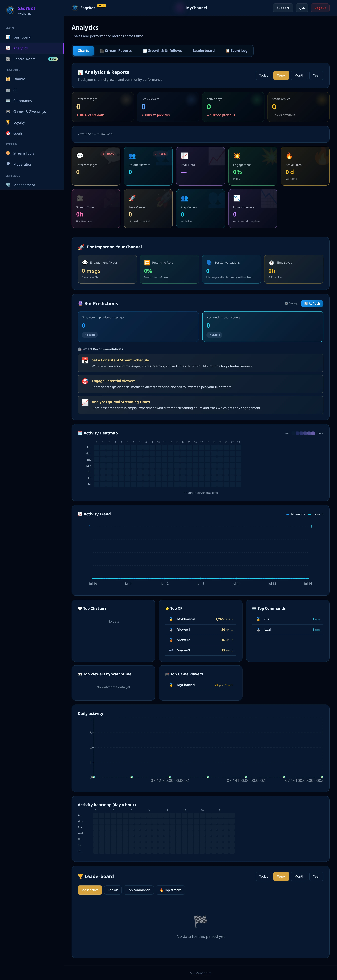Select the Top streaks leaderboard filter

click(x=170, y=890)
